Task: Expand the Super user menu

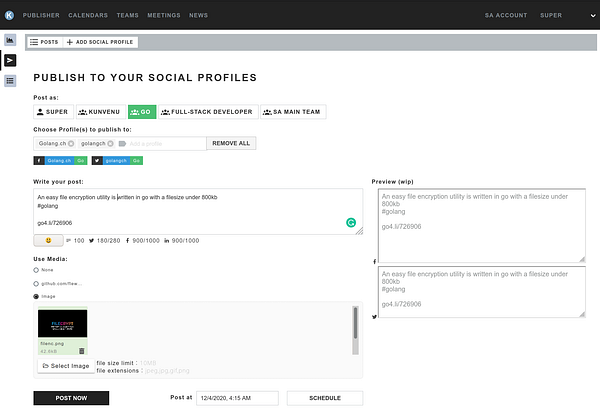Action: 551,15
